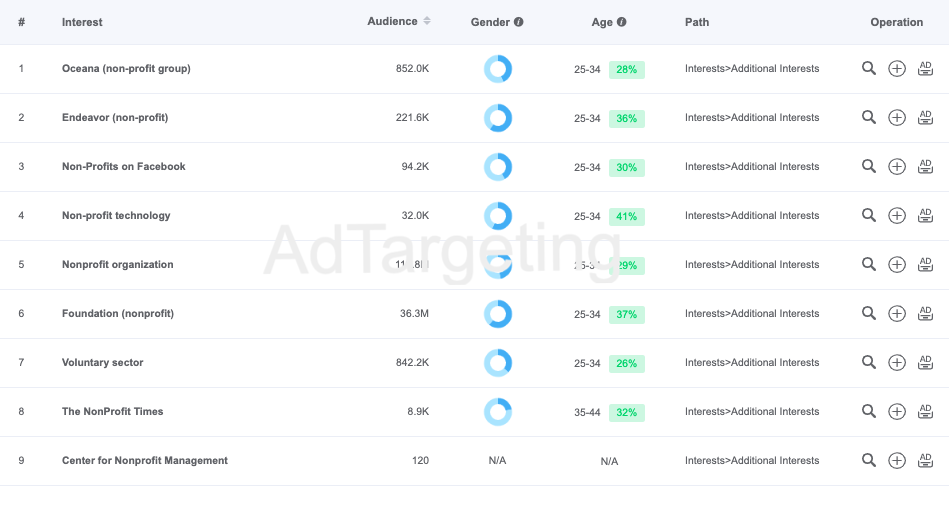Image resolution: width=949 pixels, height=509 pixels.
Task: Click The NonProfit Times gender donut
Action: [497, 412]
